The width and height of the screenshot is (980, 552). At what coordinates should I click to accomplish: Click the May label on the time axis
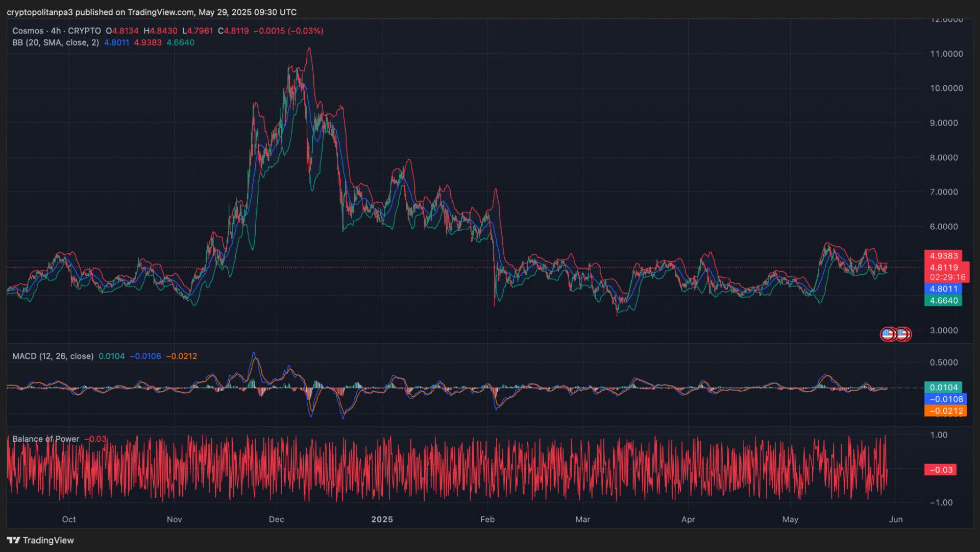coord(790,519)
